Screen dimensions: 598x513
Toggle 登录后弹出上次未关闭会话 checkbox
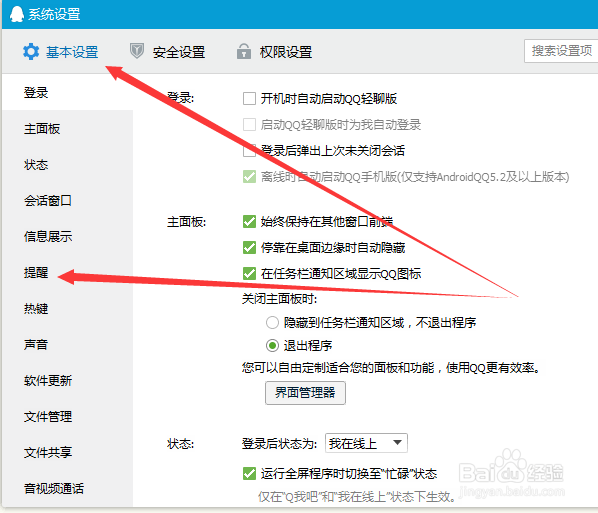249,150
